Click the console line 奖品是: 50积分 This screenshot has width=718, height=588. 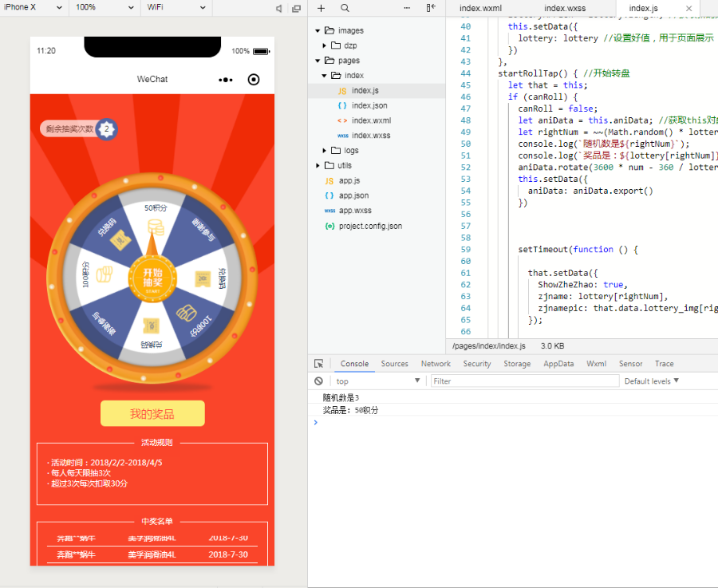click(x=350, y=410)
